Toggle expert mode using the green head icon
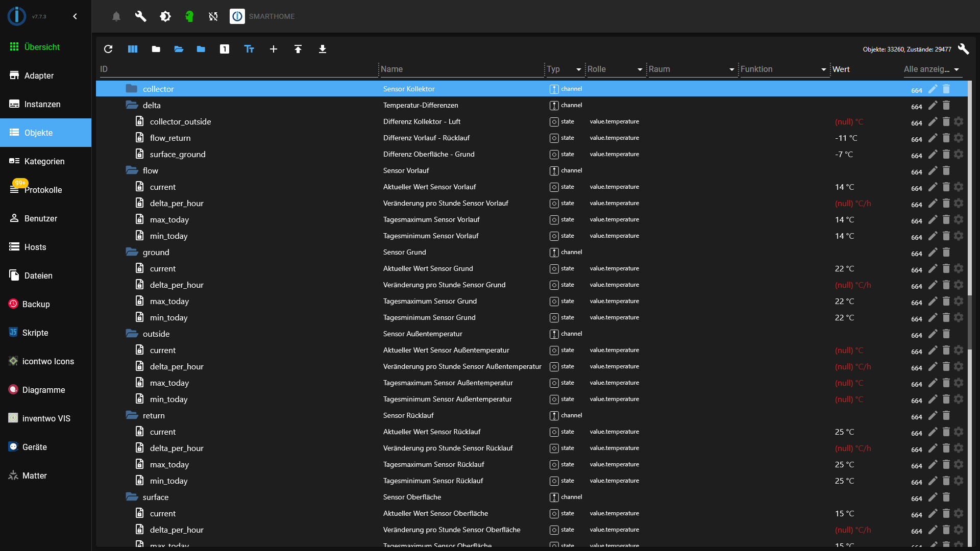Screen dimensions: 980x551 (189, 16)
